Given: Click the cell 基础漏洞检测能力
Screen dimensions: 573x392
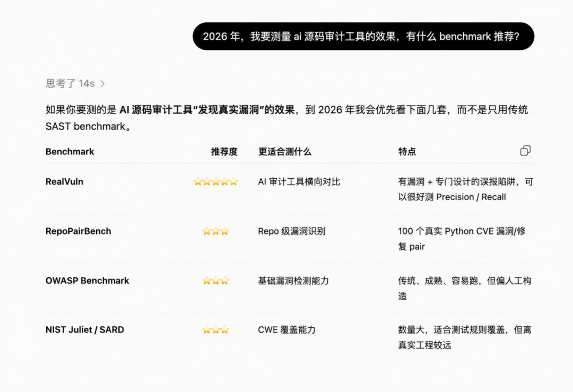Looking at the screenshot, I should pos(293,281).
